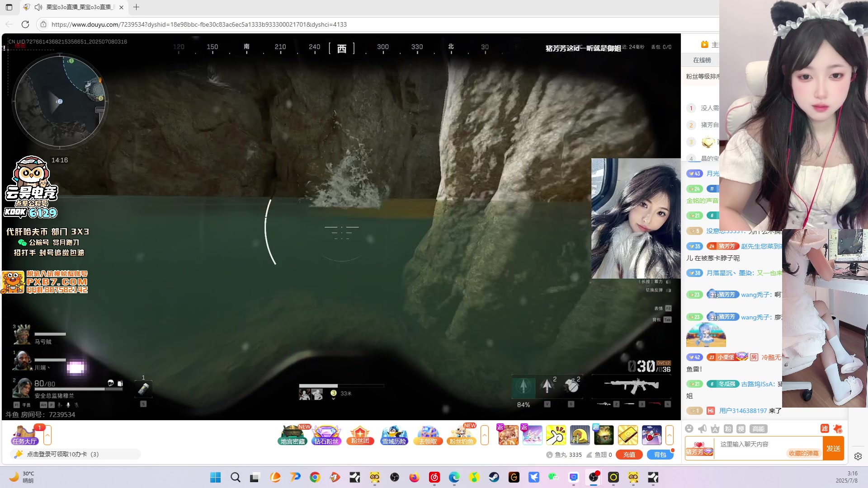Toggle the 粉 fan danmaku option

point(728,429)
